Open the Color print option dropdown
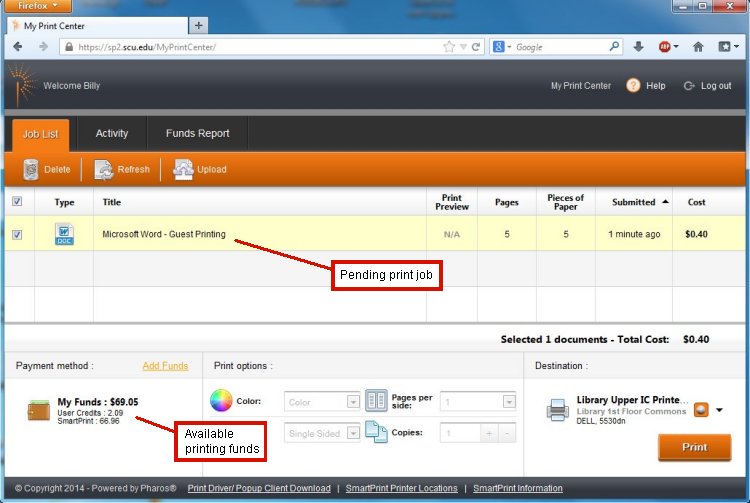This screenshot has width=750, height=503. [352, 402]
